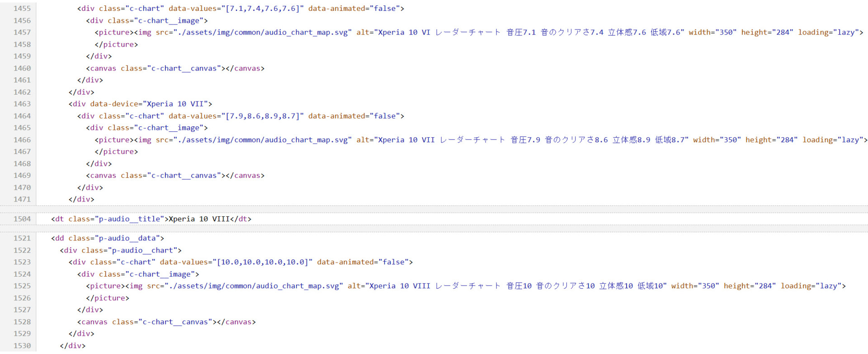Image resolution: width=868 pixels, height=354 pixels.
Task: Click the data-animated="false" attribute on line 1523
Action: pyautogui.click(x=363, y=262)
